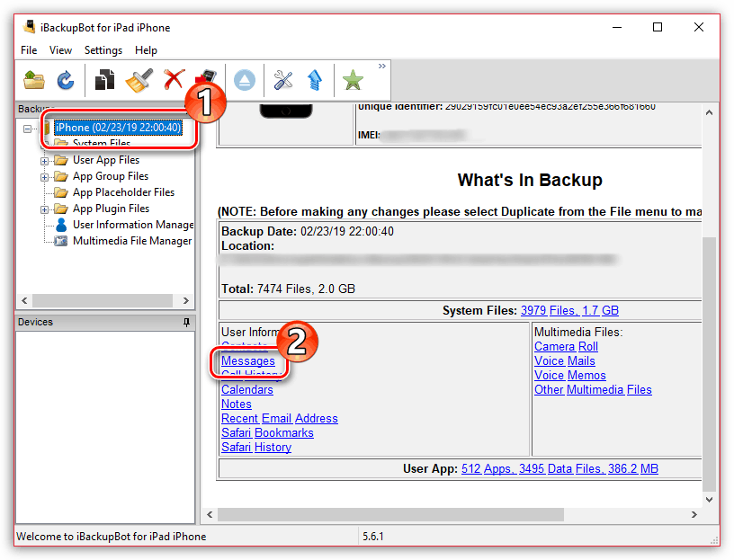Click main pane horizontal scroll right arrow
734x560 pixels.
[694, 515]
